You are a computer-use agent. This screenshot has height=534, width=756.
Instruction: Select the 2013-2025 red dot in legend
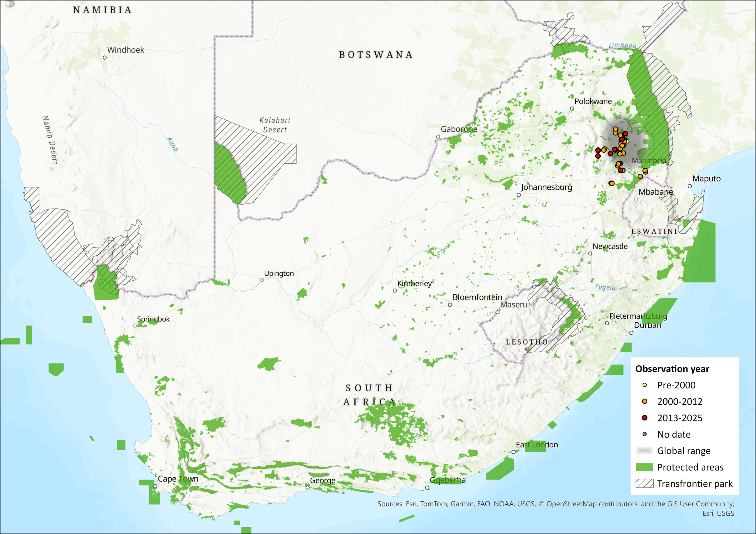[645, 418]
